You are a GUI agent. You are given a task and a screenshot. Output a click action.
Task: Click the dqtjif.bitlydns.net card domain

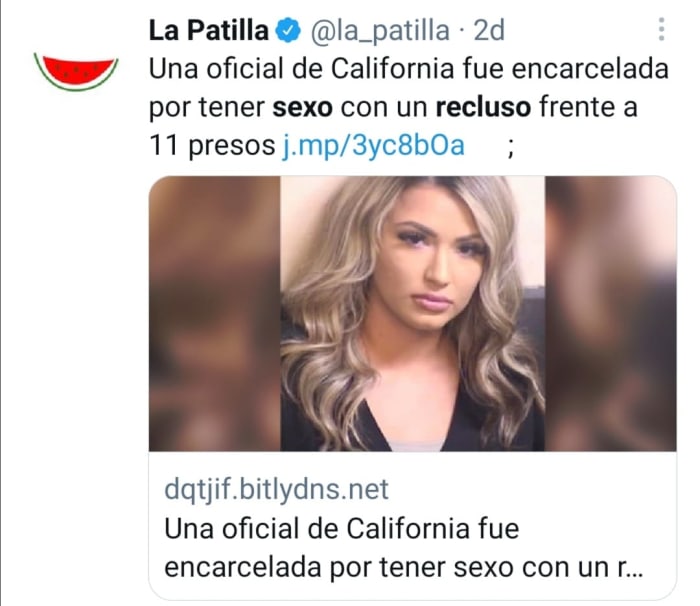(x=276, y=490)
